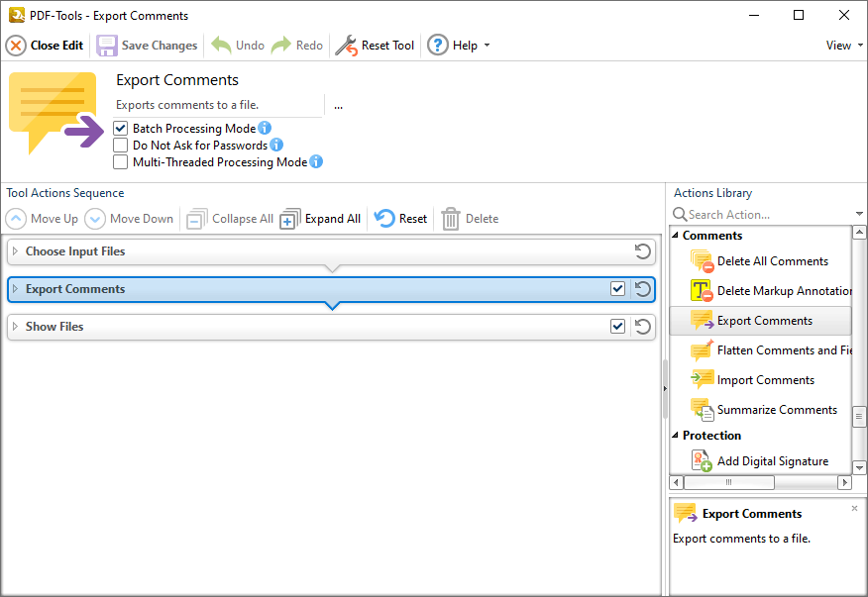Image resolution: width=868 pixels, height=597 pixels.
Task: Click library scroll down arrow
Action: point(859,468)
